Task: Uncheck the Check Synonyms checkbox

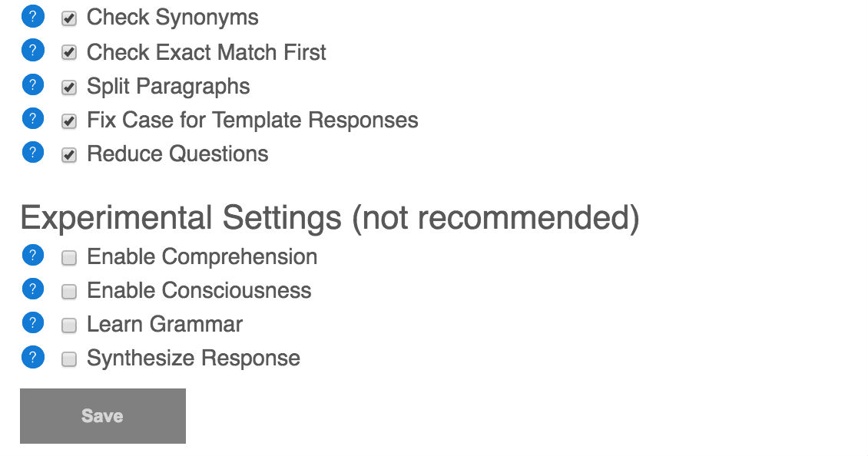Action: [69, 18]
